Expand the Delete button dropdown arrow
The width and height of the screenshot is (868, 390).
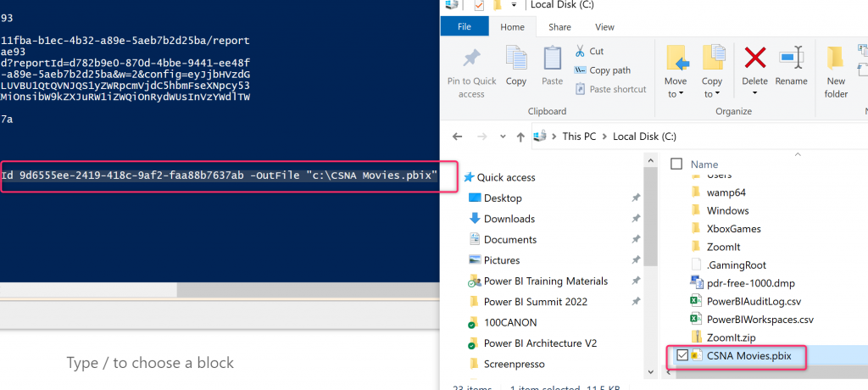pos(754,93)
